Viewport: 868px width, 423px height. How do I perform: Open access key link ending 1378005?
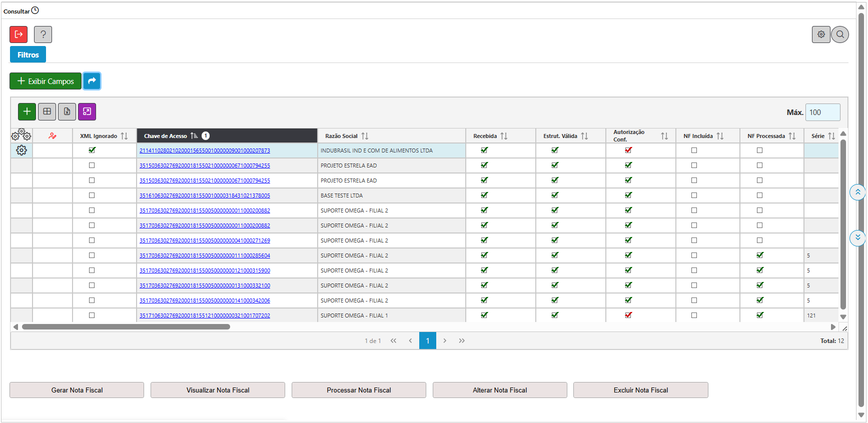(x=205, y=195)
